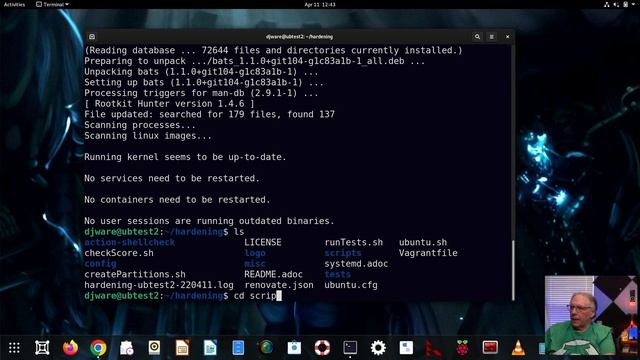Open LibreOffice Writer from the dock
The width and height of the screenshot is (640, 360).
210,348
